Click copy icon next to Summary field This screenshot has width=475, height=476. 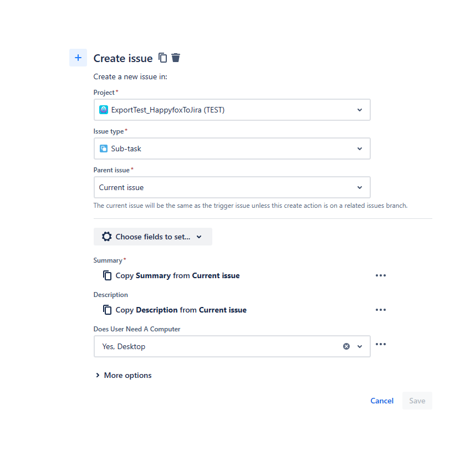pyautogui.click(x=107, y=275)
